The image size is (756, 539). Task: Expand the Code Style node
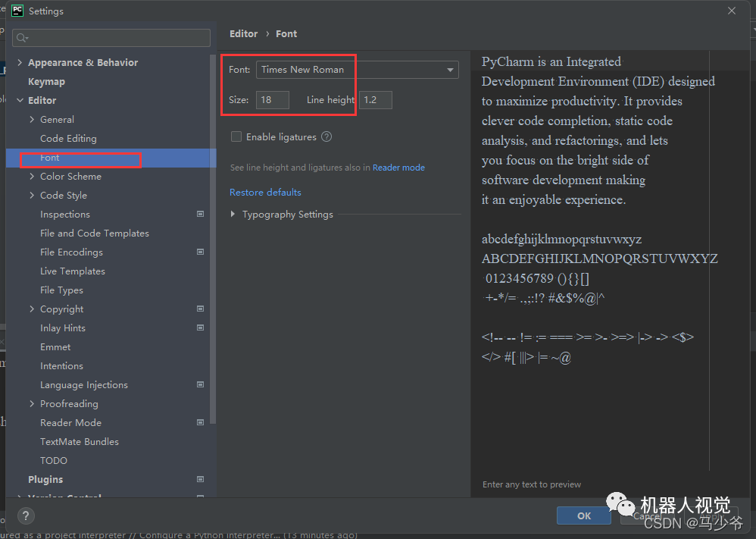click(32, 195)
